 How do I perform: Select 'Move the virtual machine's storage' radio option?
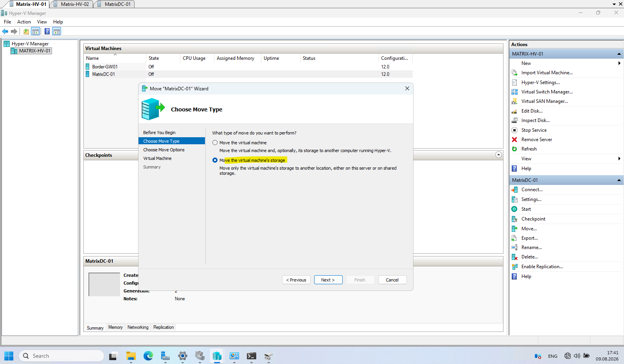(x=215, y=160)
